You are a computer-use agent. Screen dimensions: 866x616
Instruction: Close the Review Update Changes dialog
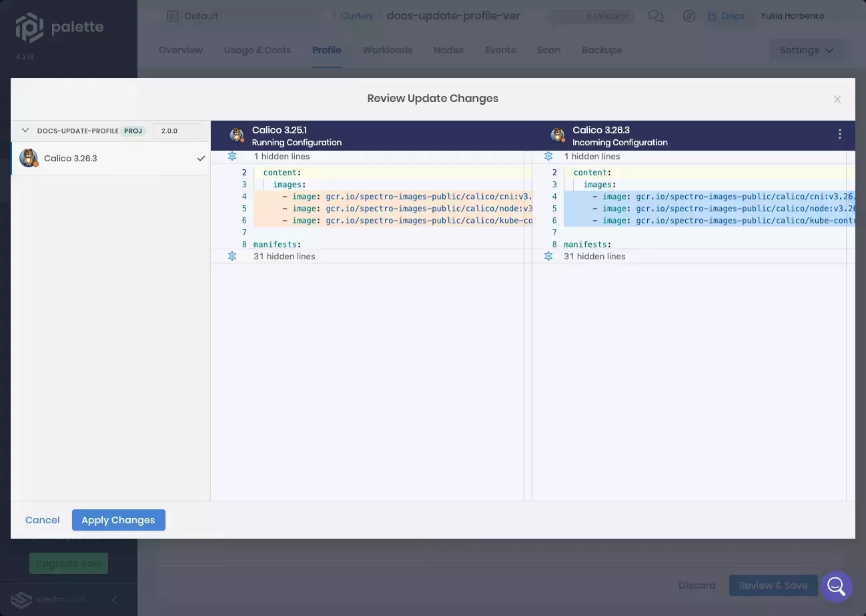pyautogui.click(x=837, y=99)
